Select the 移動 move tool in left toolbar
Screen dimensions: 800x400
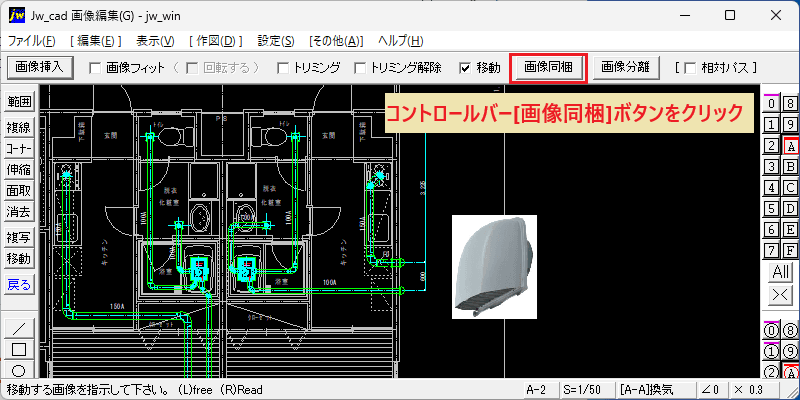coord(19,259)
